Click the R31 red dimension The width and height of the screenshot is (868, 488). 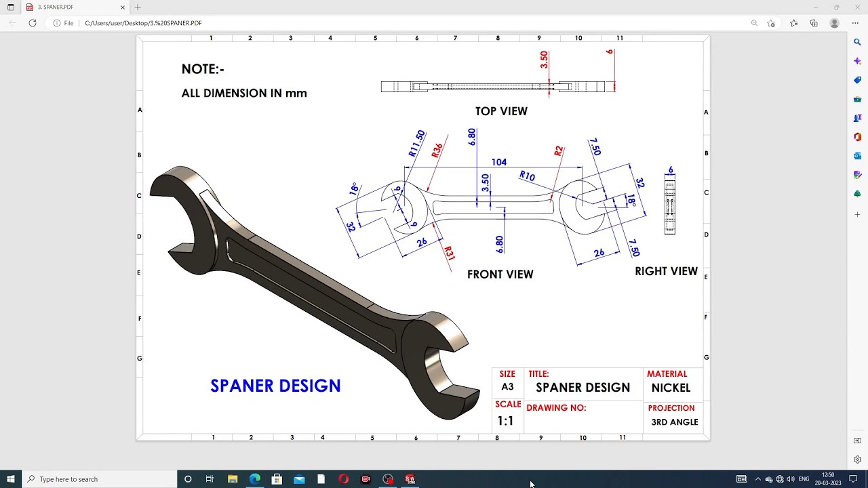[449, 253]
